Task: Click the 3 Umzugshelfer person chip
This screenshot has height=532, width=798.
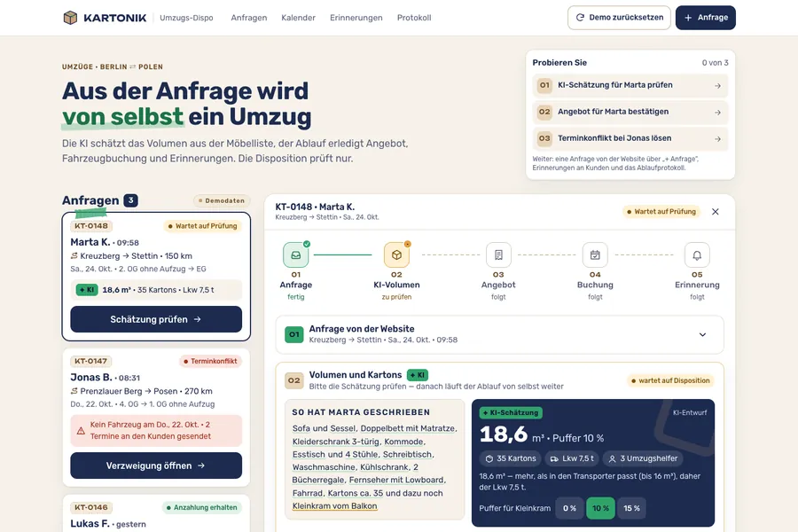Action: [644, 458]
